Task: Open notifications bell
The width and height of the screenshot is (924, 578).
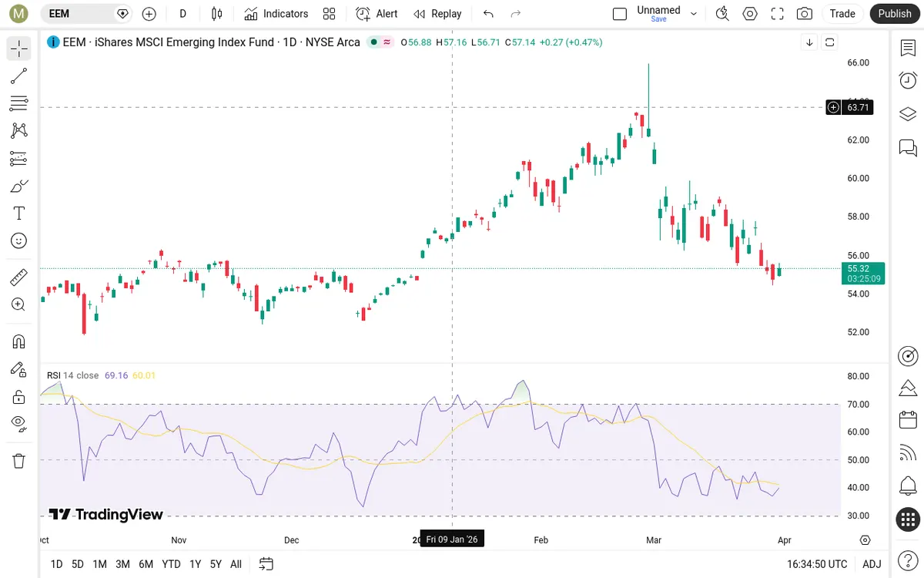Action: point(908,486)
